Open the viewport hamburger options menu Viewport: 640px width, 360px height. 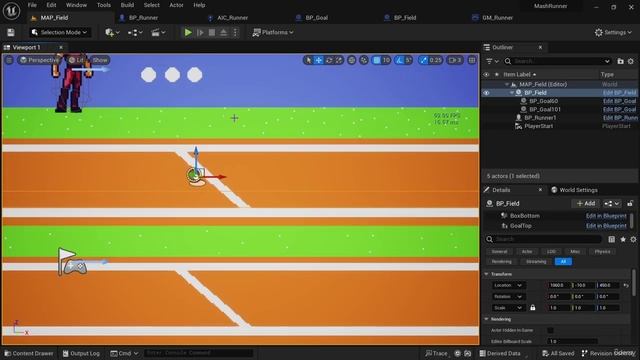9,60
